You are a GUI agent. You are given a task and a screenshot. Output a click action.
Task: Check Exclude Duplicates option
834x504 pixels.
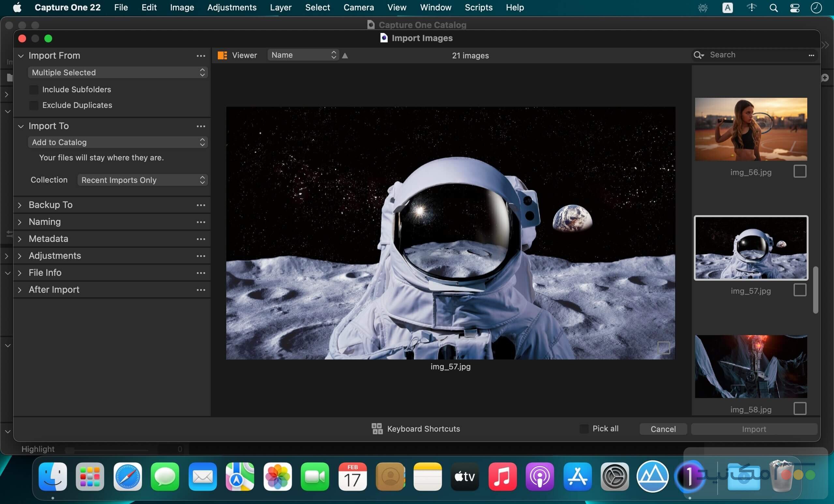[34, 105]
